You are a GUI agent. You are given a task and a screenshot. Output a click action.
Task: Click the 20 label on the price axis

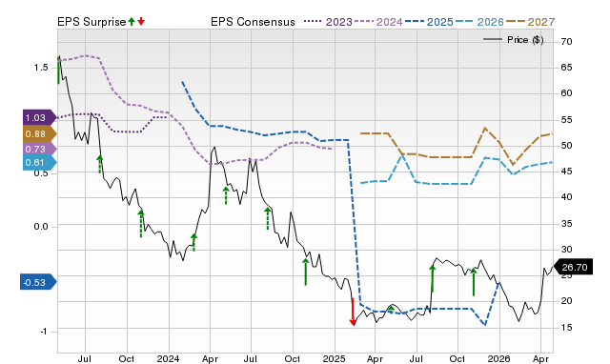click(x=567, y=301)
